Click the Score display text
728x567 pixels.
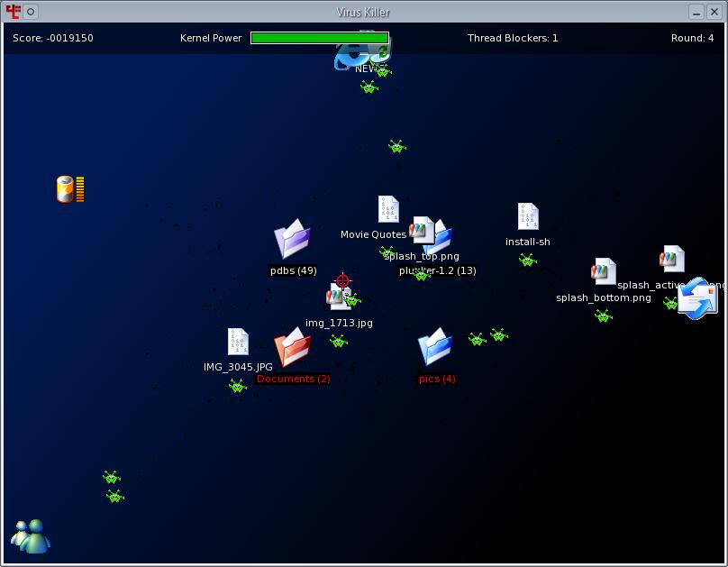[52, 38]
